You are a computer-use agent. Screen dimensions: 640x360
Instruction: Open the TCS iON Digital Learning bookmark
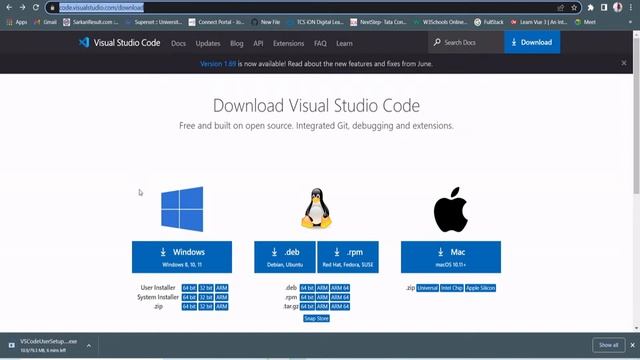pos(315,22)
